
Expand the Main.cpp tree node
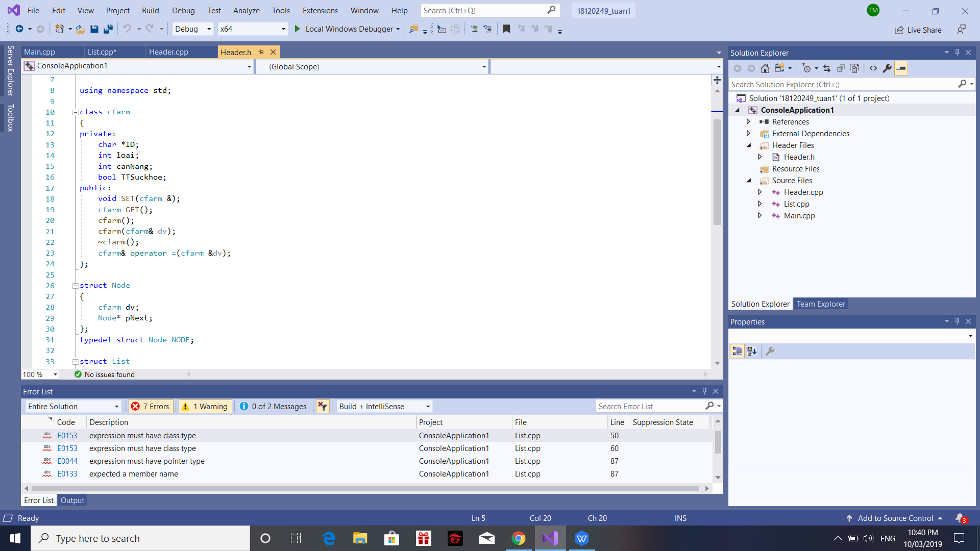click(759, 216)
